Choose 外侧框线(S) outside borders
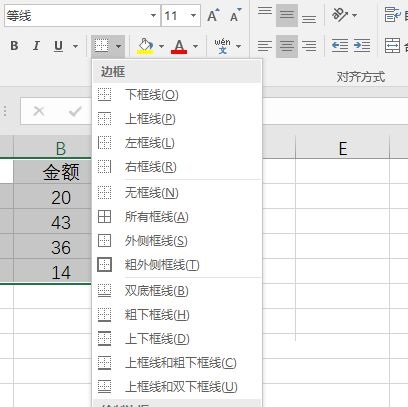 [x=177, y=241]
